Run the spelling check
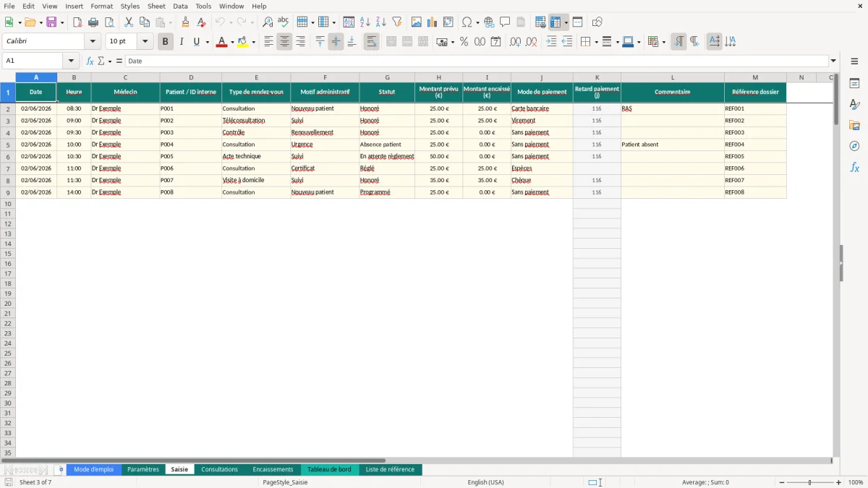Screen dimensions: 868x488 284,22
